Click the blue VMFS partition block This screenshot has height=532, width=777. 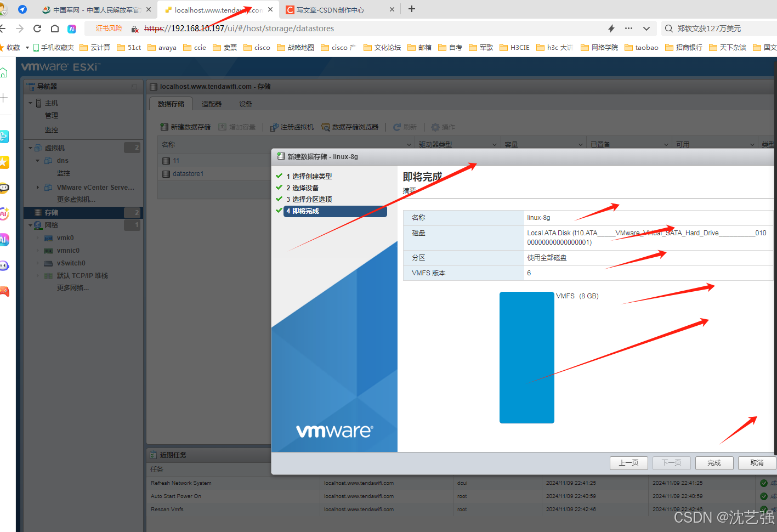click(527, 358)
